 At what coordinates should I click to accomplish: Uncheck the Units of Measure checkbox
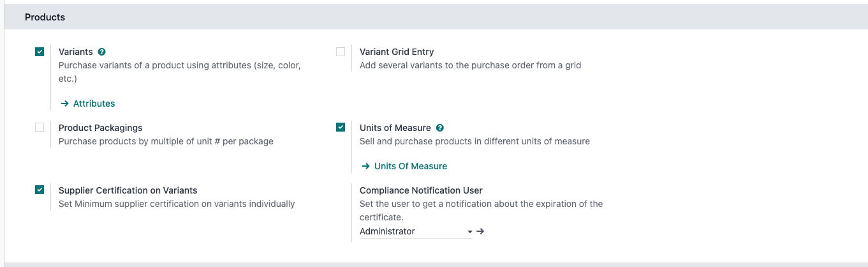[341, 127]
